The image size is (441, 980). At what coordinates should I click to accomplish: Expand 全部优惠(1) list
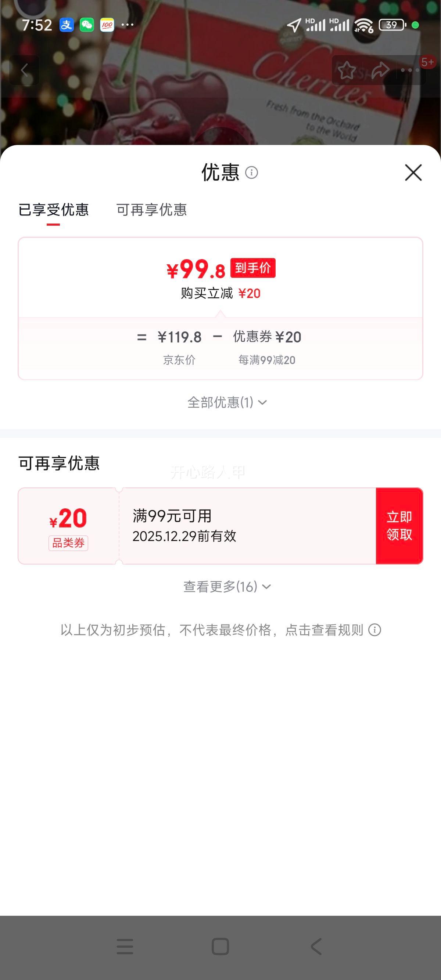[227, 403]
